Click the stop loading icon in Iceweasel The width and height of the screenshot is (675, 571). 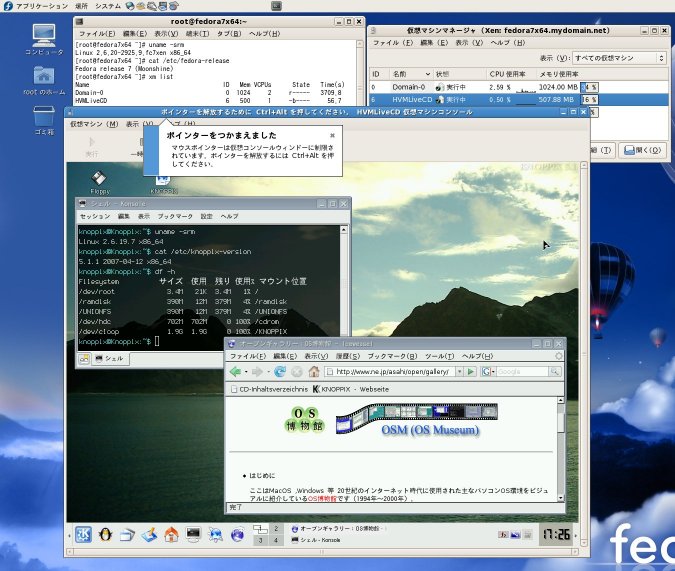pyautogui.click(x=297, y=371)
